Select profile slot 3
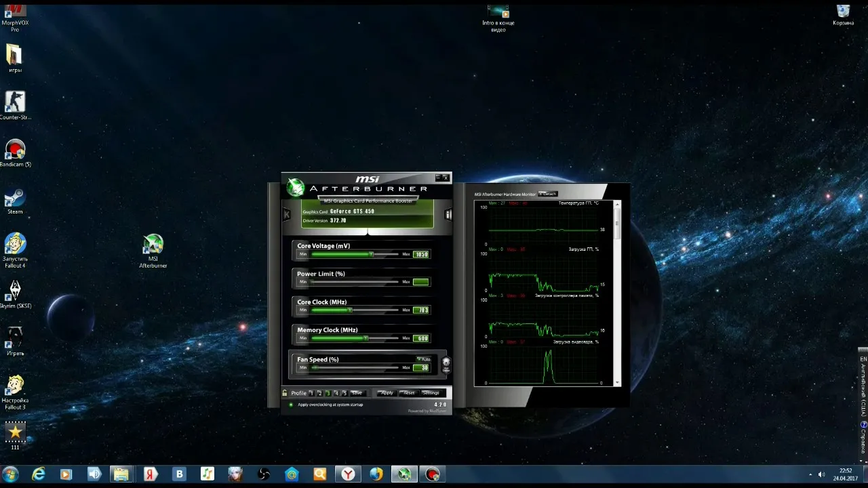The width and height of the screenshot is (868, 488). pyautogui.click(x=328, y=393)
